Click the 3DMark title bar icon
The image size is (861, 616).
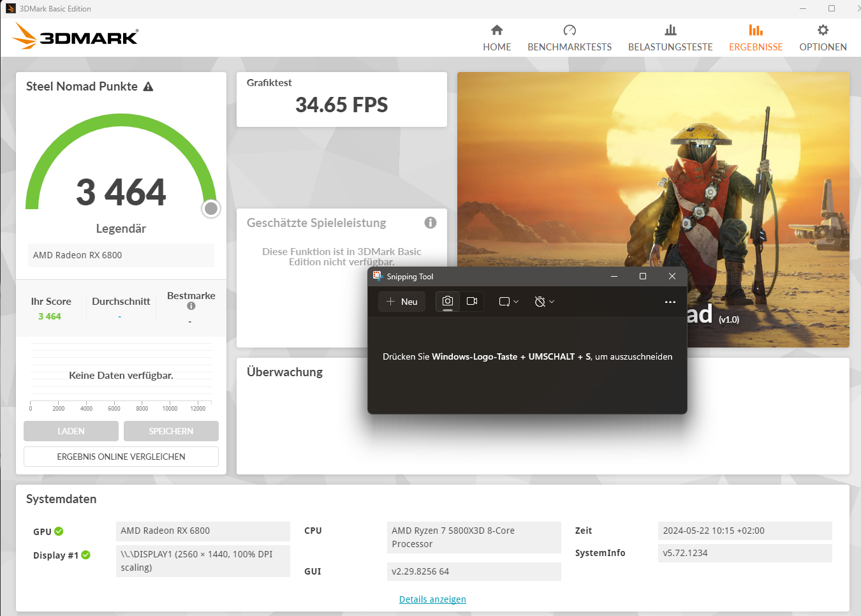tap(10, 8)
